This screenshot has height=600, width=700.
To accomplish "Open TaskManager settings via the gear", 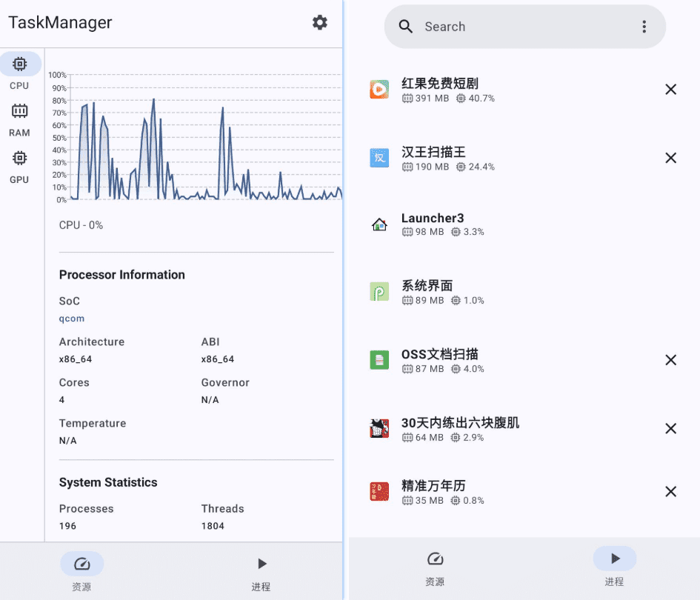I will pyautogui.click(x=319, y=22).
